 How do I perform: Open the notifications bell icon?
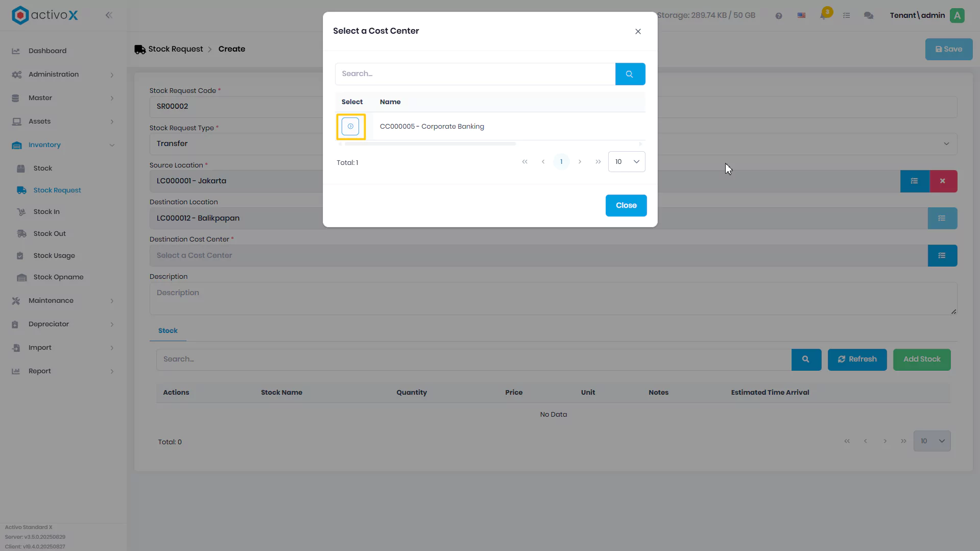point(824,15)
